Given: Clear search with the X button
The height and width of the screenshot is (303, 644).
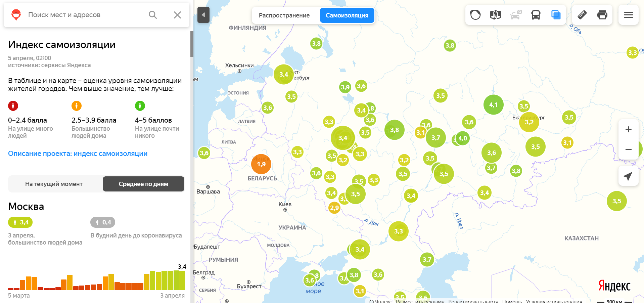Looking at the screenshot, I should point(177,15).
